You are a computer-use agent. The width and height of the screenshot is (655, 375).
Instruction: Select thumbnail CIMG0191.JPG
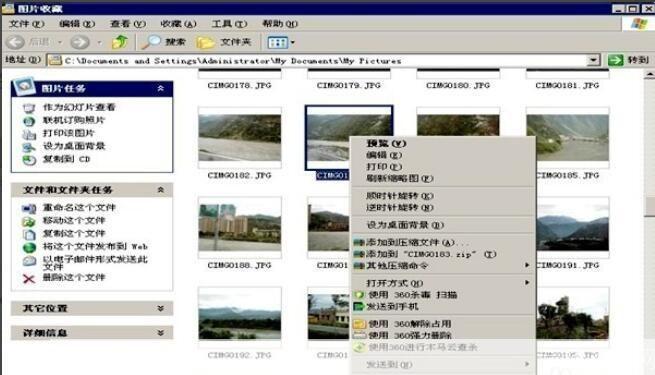click(x=573, y=228)
